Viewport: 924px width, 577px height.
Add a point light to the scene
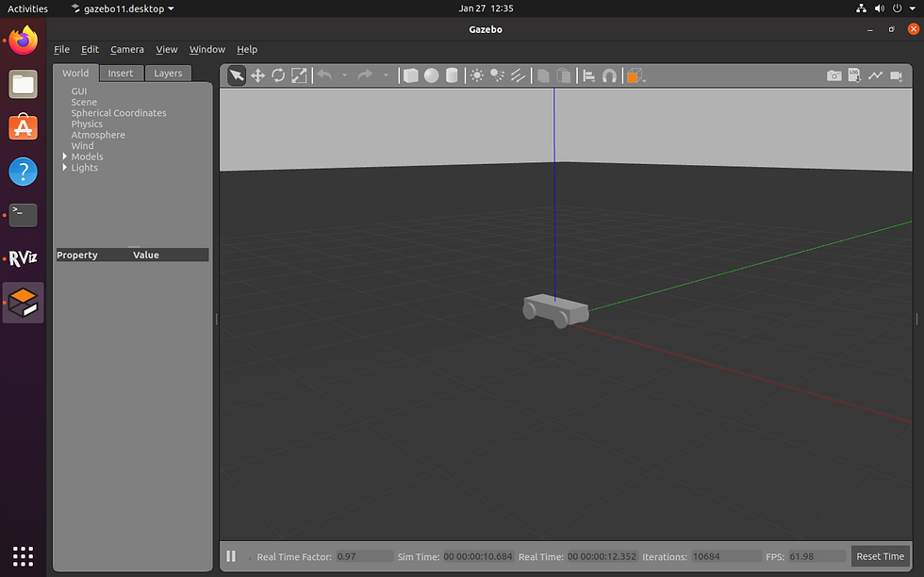(477, 75)
